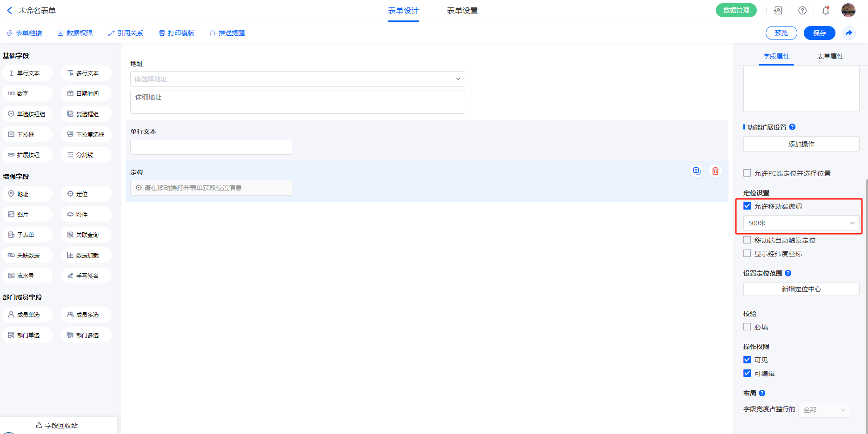This screenshot has height=434, width=868.
Task: Open the 500米 range dropdown
Action: [801, 223]
